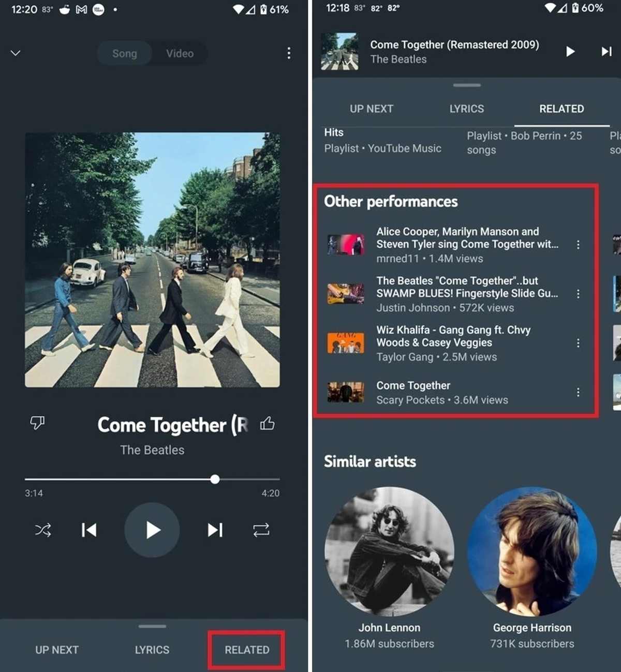Screen dimensions: 621x672
Task: Click the playback progress slider knob
Action: (x=215, y=480)
